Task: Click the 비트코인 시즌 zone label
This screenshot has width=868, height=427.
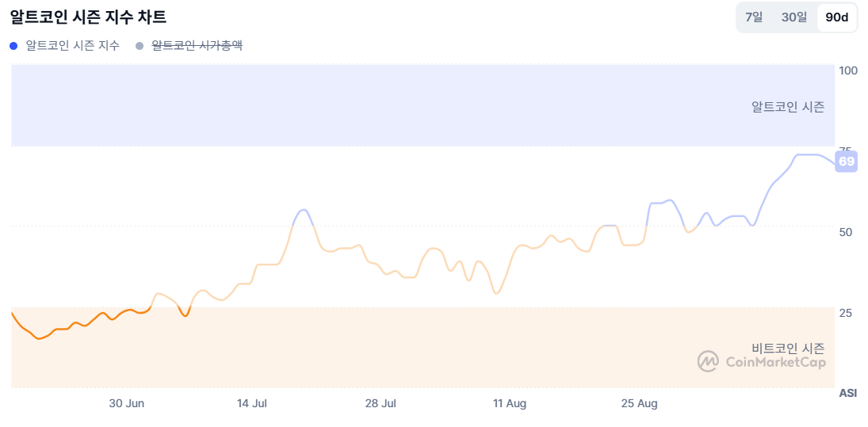Action: pyautogui.click(x=787, y=348)
